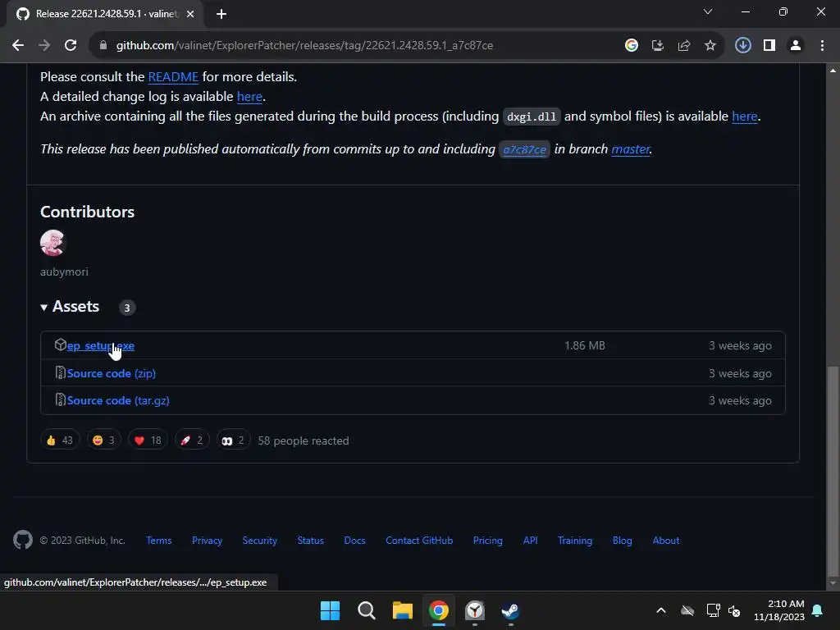Collapse the Assets section
This screenshot has width=840, height=630.
(x=71, y=307)
